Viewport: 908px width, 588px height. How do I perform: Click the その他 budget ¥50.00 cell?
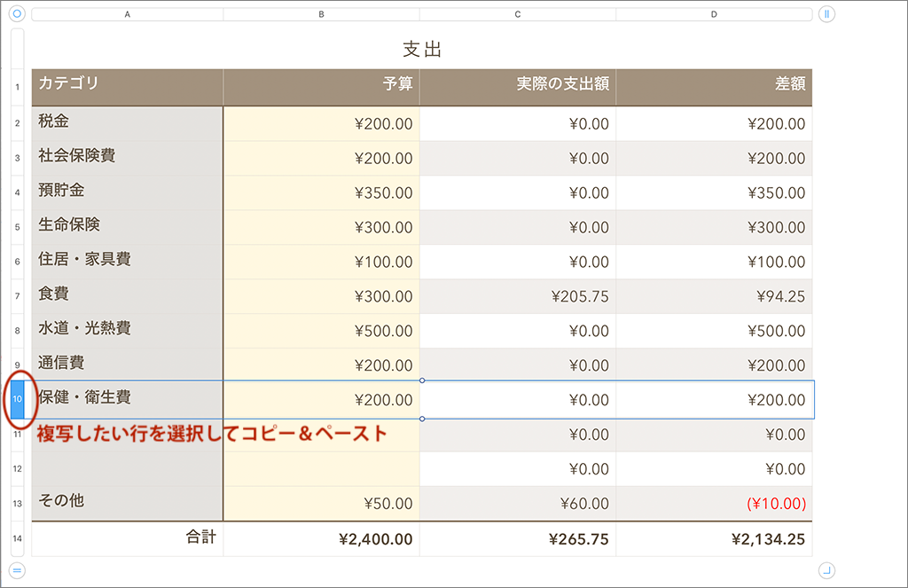(321, 504)
